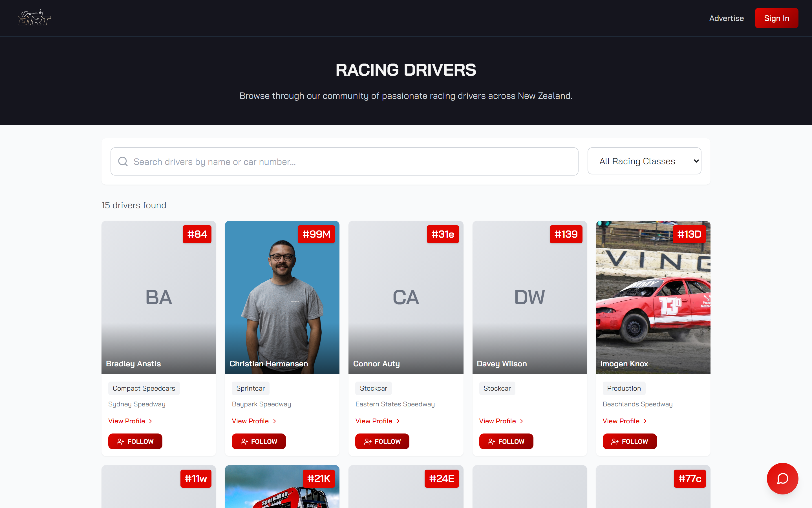The width and height of the screenshot is (812, 508).
Task: Focus the driver search field
Action: (344, 162)
